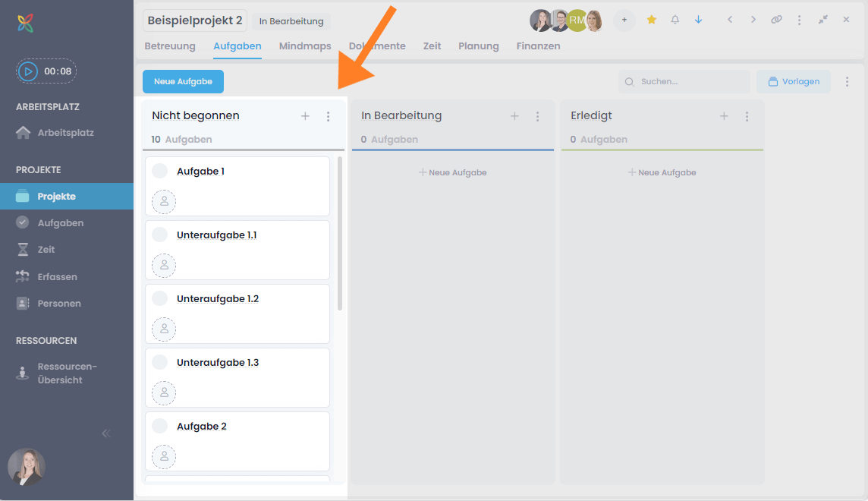Image resolution: width=868 pixels, height=501 pixels.
Task: Open notifications via the bell icon
Action: [x=675, y=19]
